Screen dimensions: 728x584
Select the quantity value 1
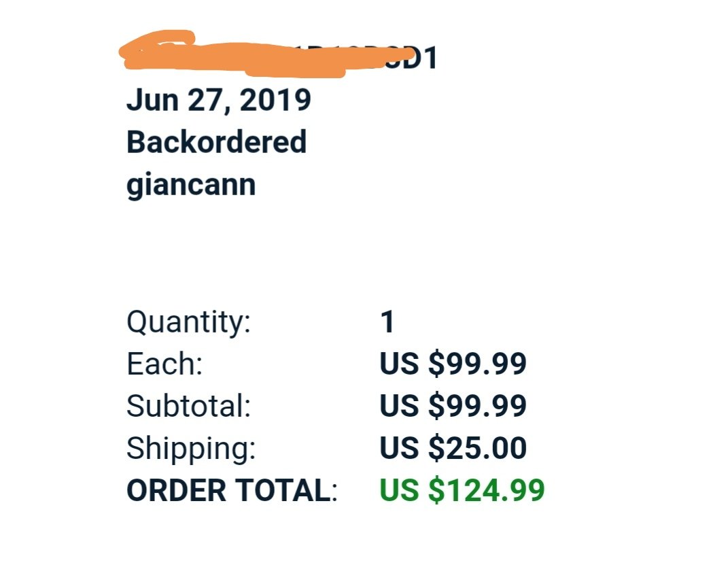[x=387, y=322]
